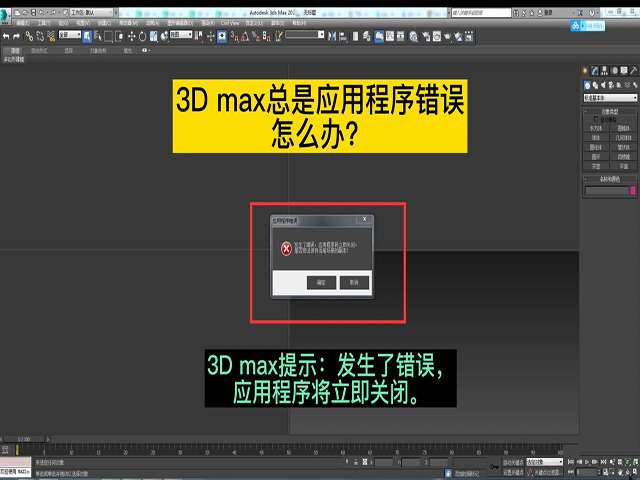Open the Utilities hammer tab
This screenshot has width=640, height=480.
[x=634, y=71]
